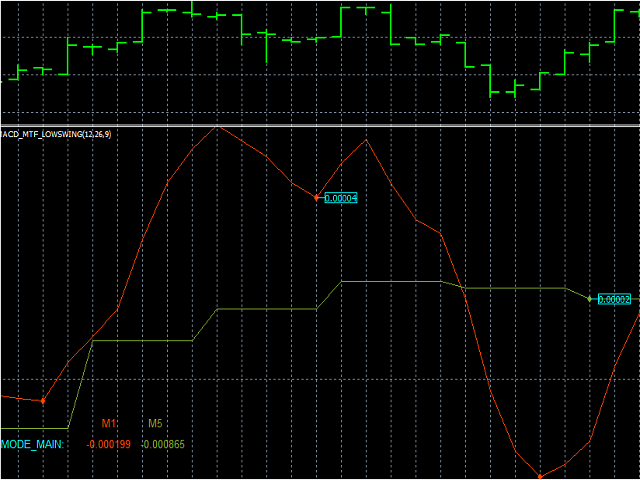Select the 0.00002 value label

click(x=614, y=299)
